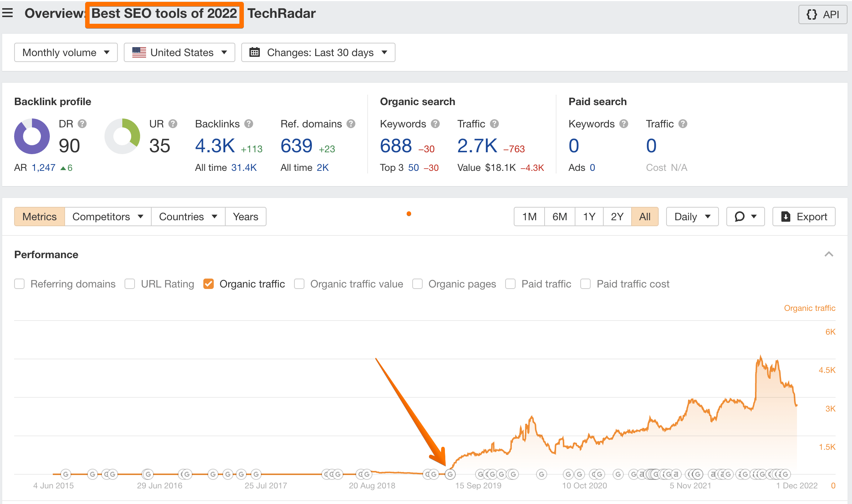
Task: Click the UR help question mark icon
Action: point(173,124)
